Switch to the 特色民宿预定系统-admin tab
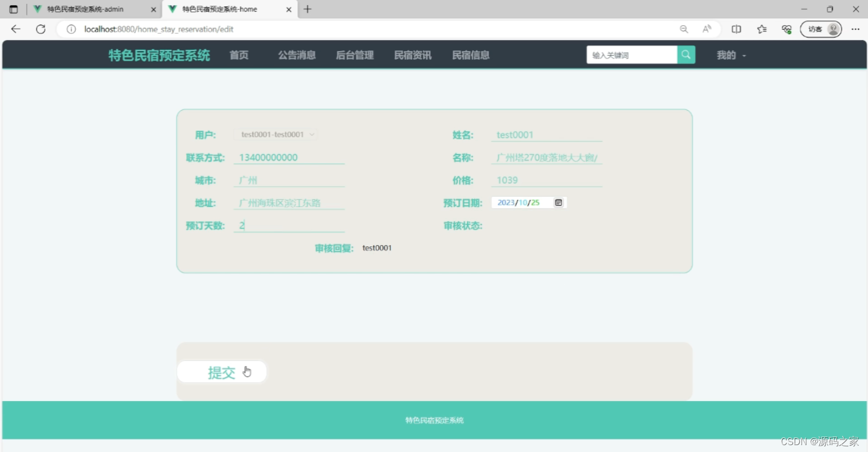The width and height of the screenshot is (868, 452). (x=92, y=9)
